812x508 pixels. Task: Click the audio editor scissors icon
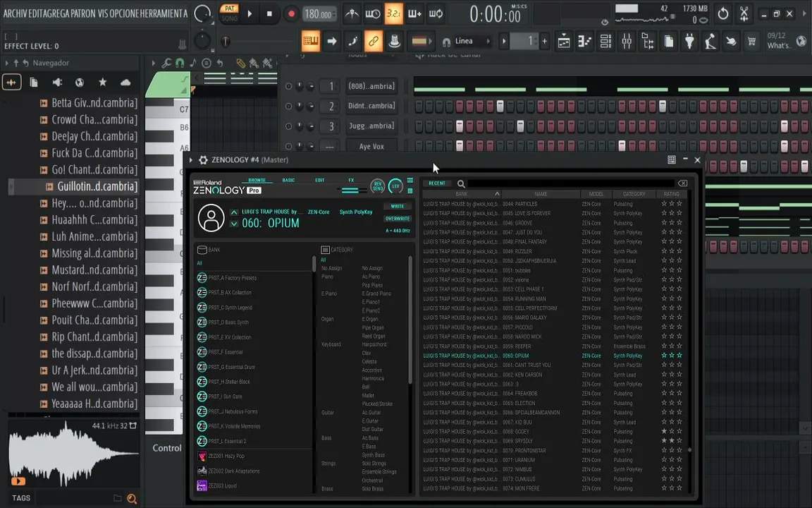click(x=744, y=14)
